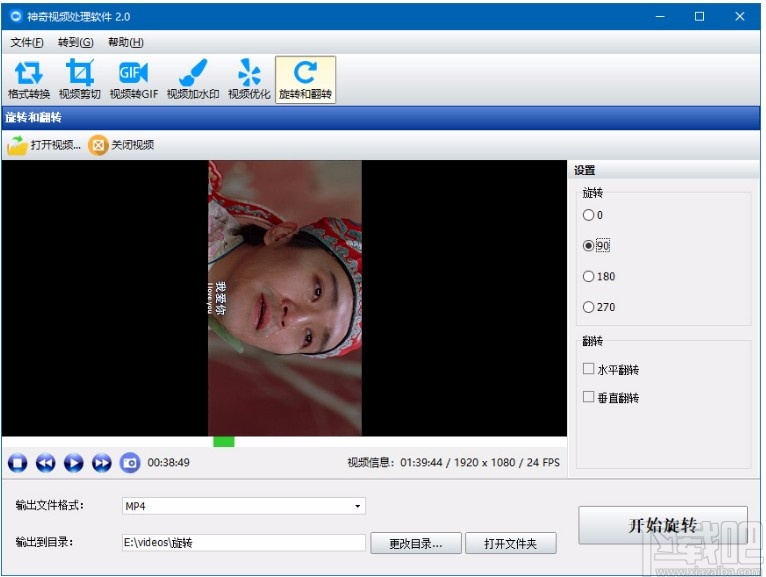Expand the 输出文件格式 MP4 dropdown

[358, 506]
